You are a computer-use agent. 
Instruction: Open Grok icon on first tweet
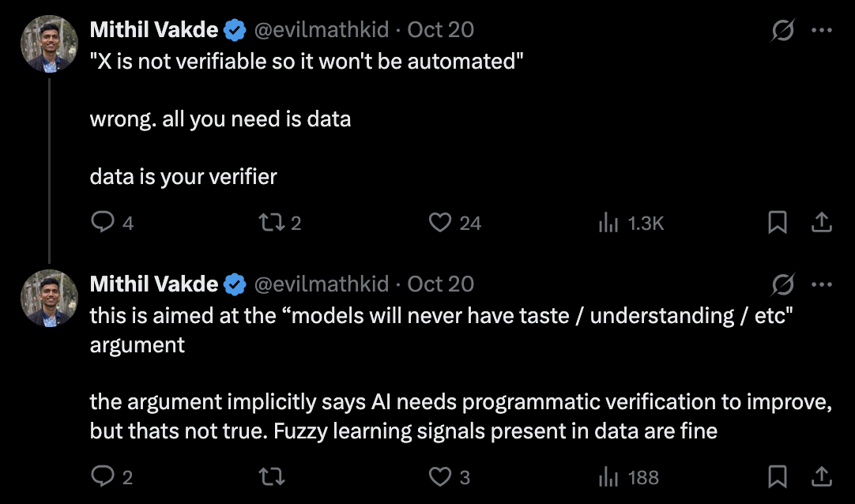[x=782, y=30]
